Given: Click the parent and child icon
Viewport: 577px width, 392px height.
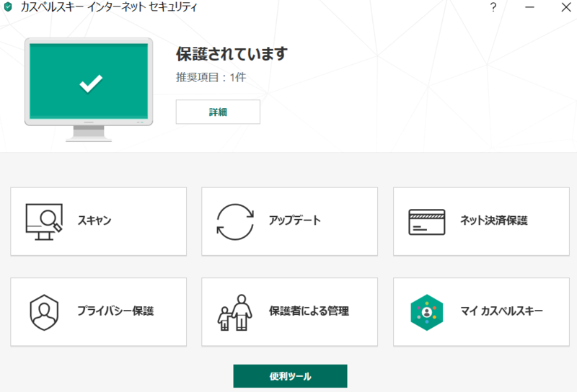Looking at the screenshot, I should point(235,312).
